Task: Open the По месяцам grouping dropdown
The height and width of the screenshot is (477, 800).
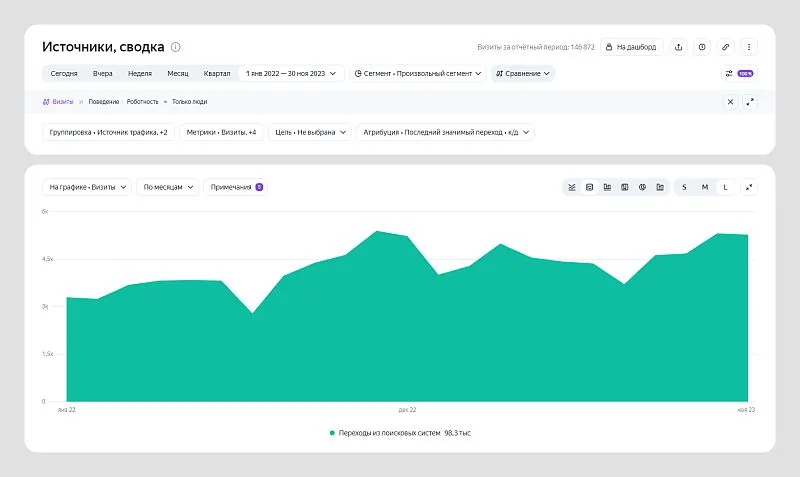Action: pos(168,187)
